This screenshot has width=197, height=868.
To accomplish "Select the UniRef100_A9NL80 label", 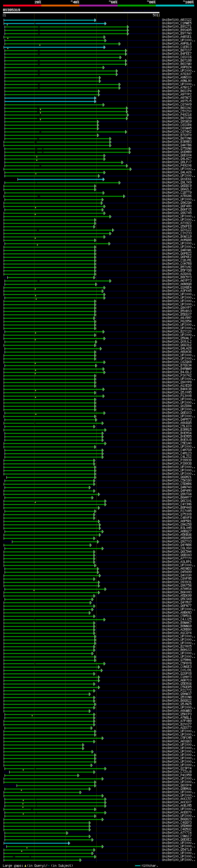I will click(177, 81).
